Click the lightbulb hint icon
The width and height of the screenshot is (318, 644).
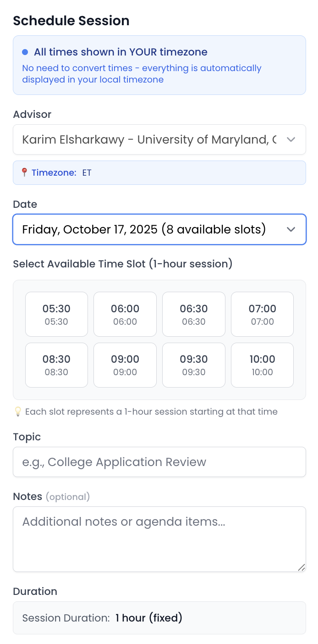tap(17, 411)
